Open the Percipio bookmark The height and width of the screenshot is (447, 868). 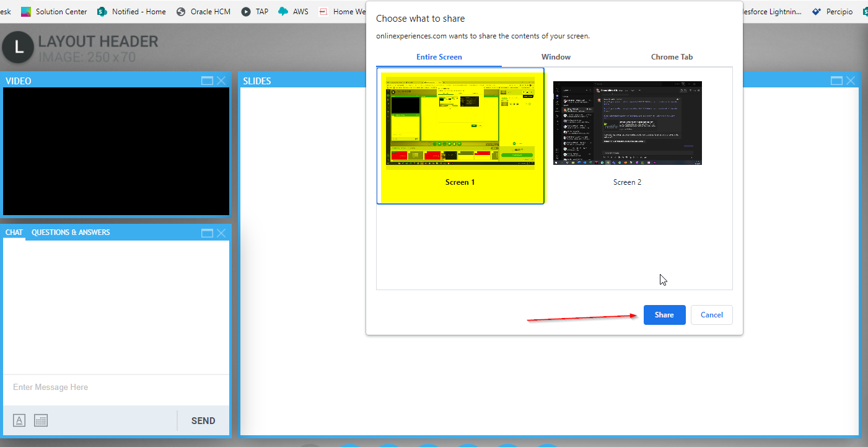tap(832, 12)
